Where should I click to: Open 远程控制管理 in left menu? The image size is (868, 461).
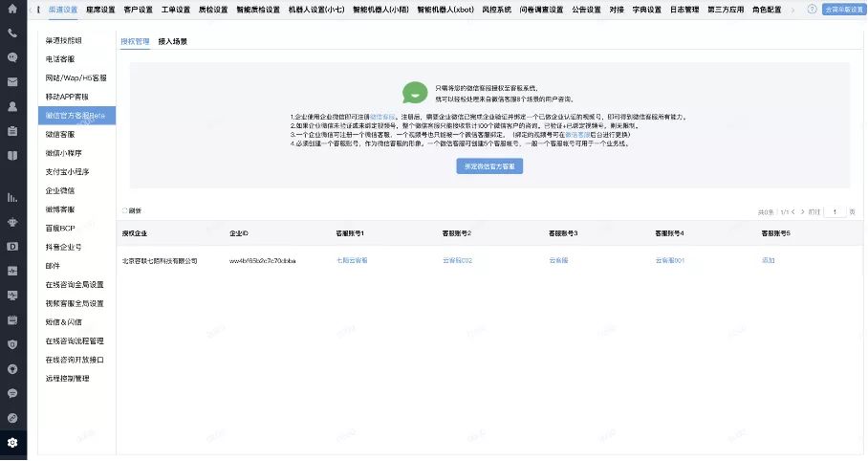click(67, 379)
